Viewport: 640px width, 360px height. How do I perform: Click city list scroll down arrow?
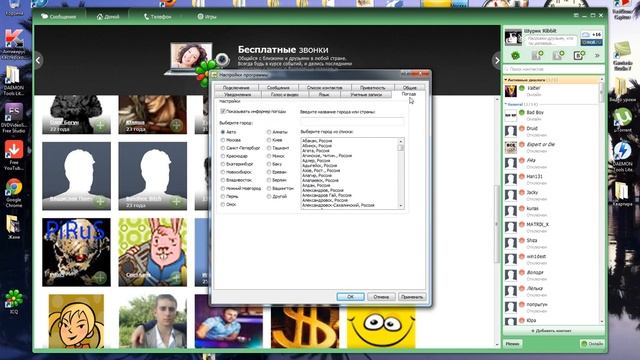[x=401, y=206]
